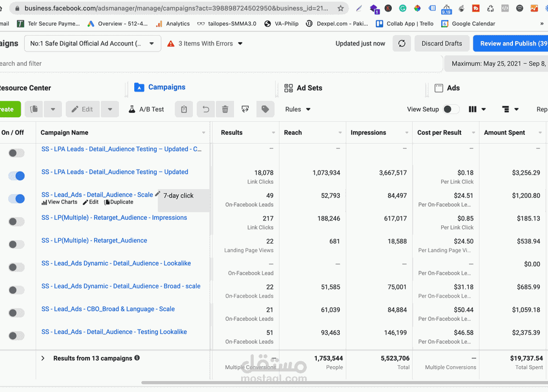The image size is (548, 392).
Task: Sort by Campaign Name column header
Action: [x=64, y=133]
